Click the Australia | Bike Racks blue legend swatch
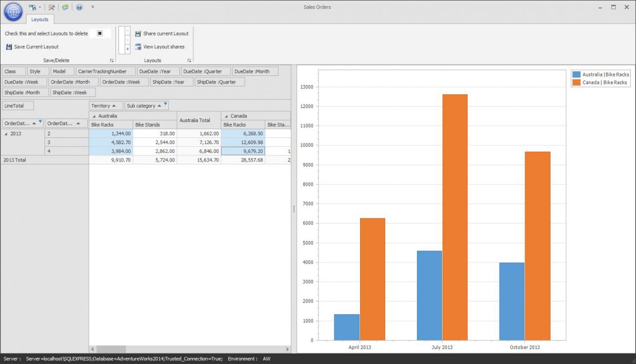 point(577,74)
